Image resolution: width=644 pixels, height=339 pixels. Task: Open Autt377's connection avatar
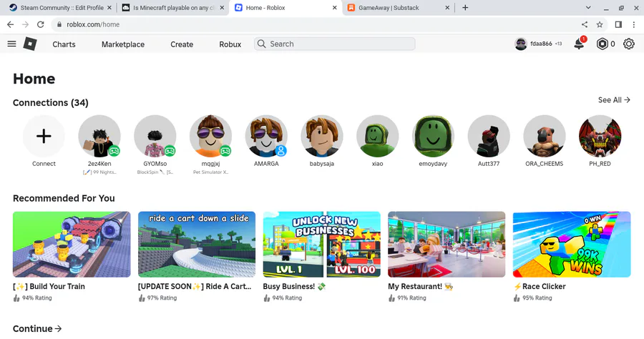tap(489, 137)
